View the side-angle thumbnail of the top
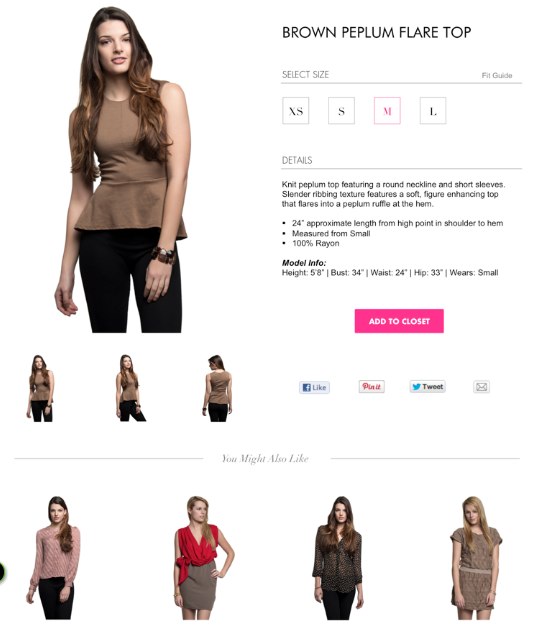The height and width of the screenshot is (631, 533). (130, 388)
